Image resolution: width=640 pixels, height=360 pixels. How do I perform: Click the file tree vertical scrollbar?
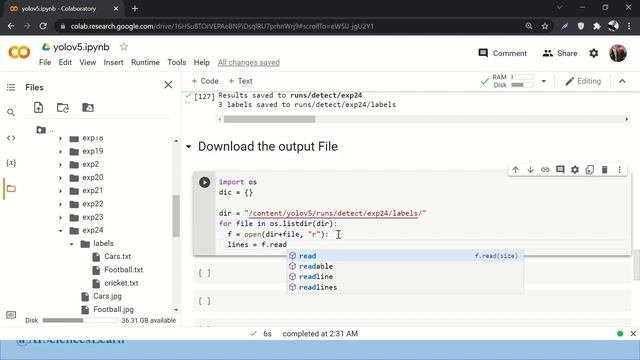pyautogui.click(x=176, y=216)
